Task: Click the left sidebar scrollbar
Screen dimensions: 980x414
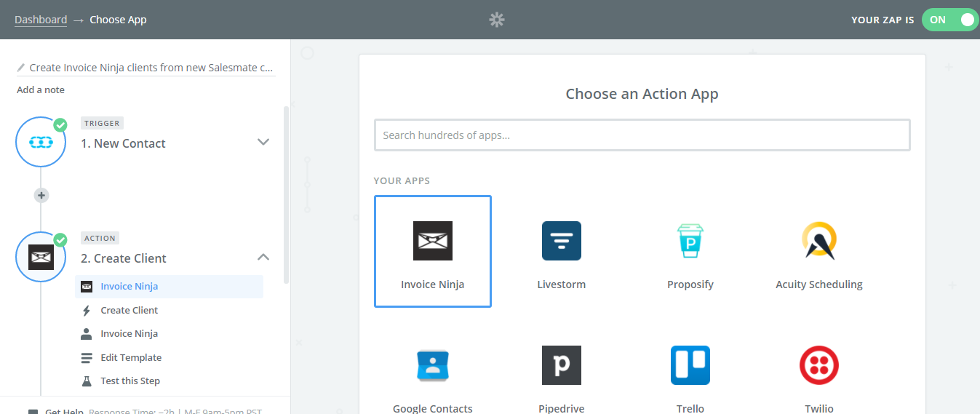Action: click(287, 195)
